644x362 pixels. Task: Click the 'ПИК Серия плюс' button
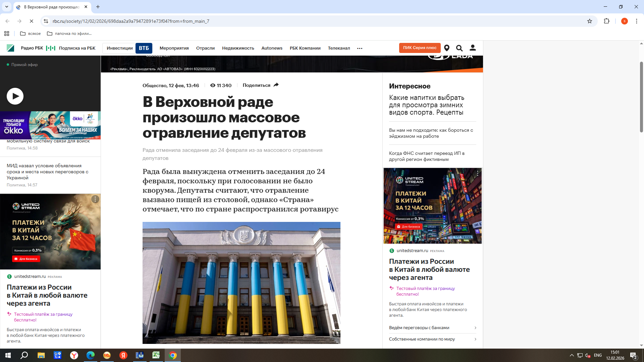(x=420, y=48)
